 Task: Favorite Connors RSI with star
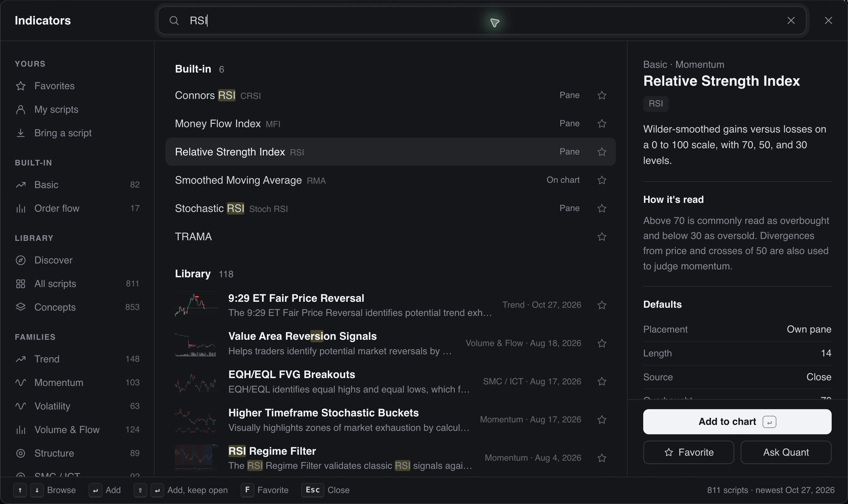coord(602,95)
